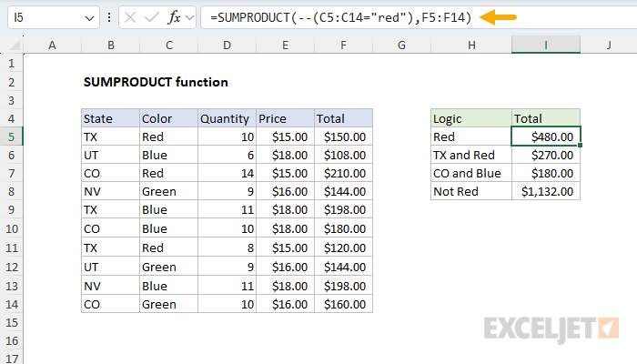Select row 5 header
637x364 pixels.
coord(11,136)
